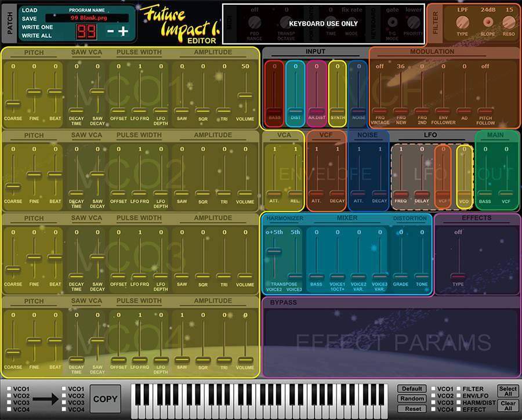Click the PITCH FOLLOW modulation slider handle
Viewport: 522px width, 420px height.
pyautogui.click(x=485, y=111)
